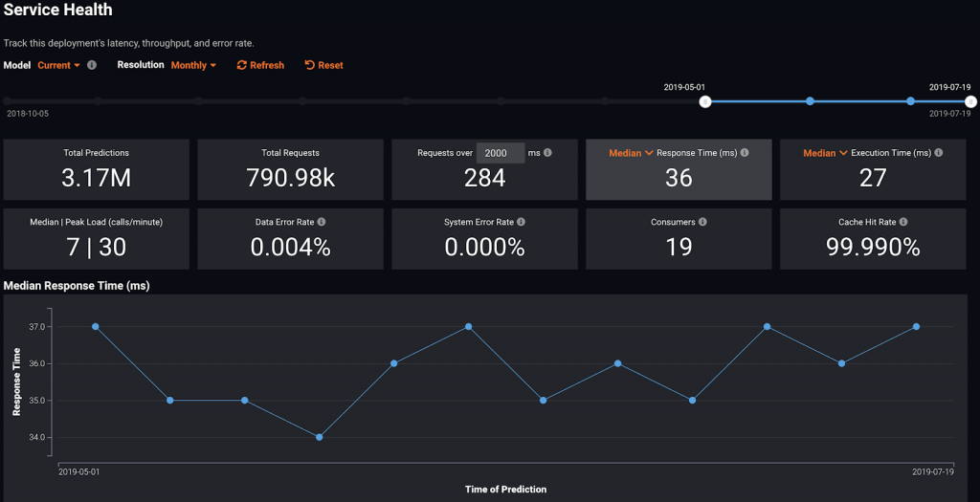
Task: Expand Median dropdown for Execution Time
Action: click(824, 153)
